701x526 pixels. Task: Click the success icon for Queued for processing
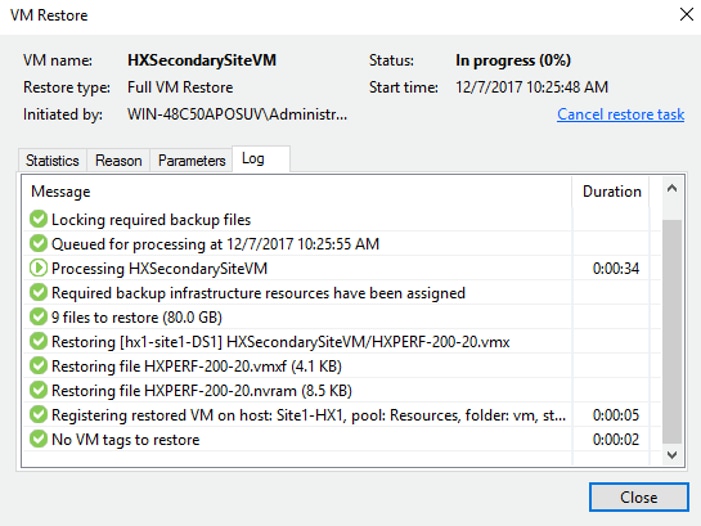click(x=38, y=244)
